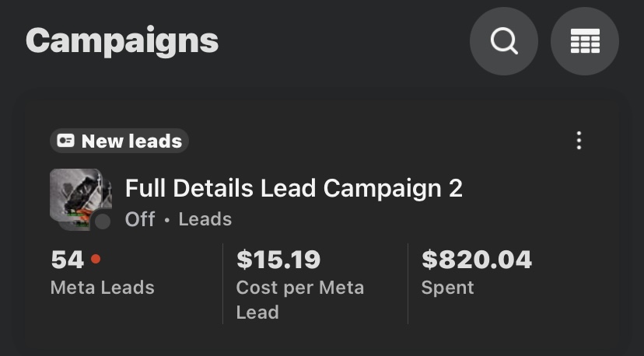Select the Leads objective label

pyautogui.click(x=205, y=219)
